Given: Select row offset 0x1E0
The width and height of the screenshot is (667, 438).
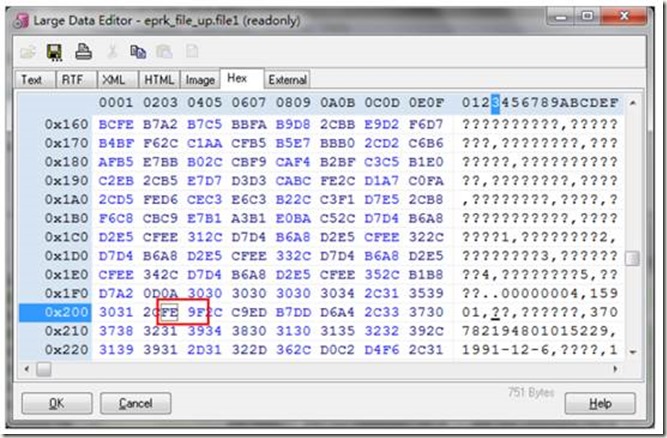Looking at the screenshot, I should (66, 275).
